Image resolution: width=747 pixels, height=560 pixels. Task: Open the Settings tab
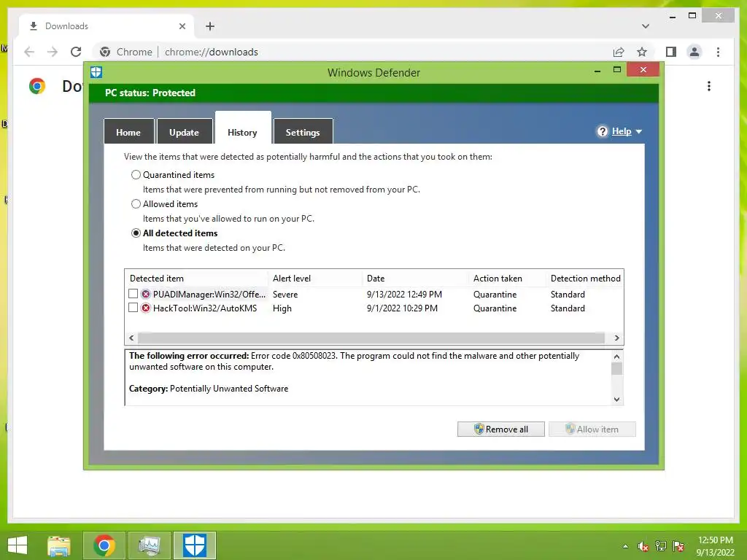(x=303, y=132)
